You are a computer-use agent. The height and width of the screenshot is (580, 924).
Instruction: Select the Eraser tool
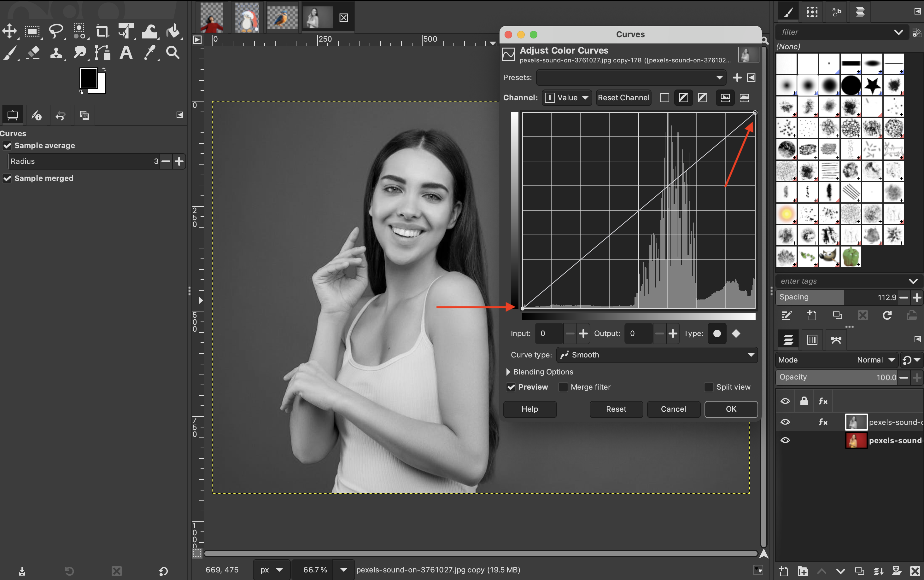[33, 53]
